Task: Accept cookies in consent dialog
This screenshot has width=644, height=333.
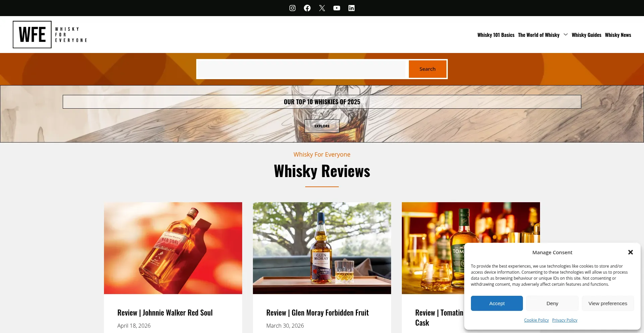Action: (497, 303)
